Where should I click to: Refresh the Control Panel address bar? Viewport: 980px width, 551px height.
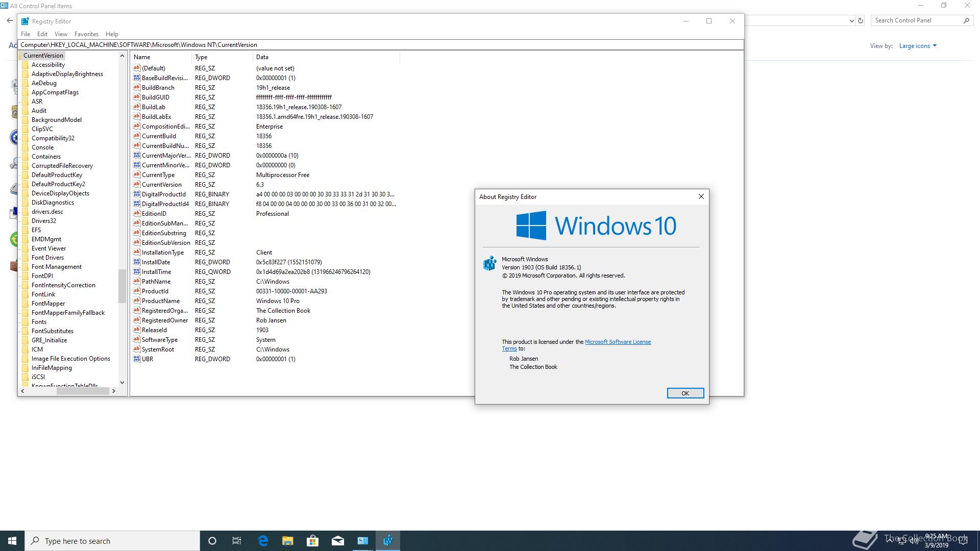click(861, 20)
